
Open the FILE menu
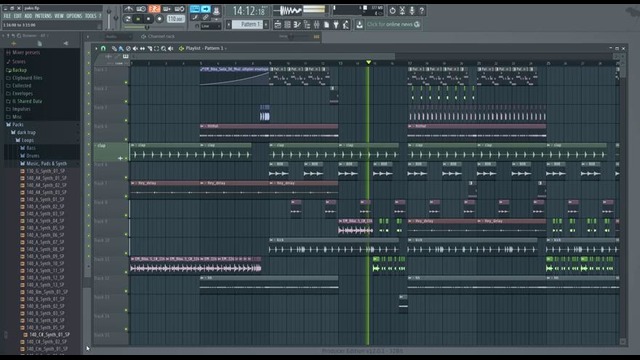pyautogui.click(x=7, y=16)
